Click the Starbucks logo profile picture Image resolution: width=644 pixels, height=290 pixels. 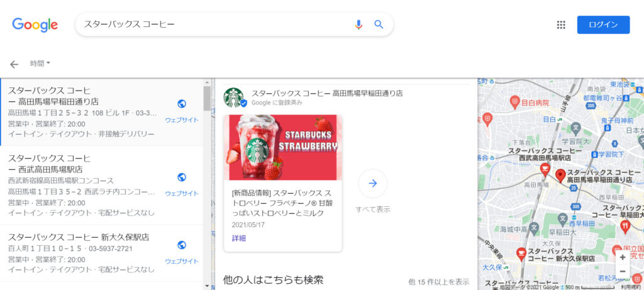tap(234, 98)
